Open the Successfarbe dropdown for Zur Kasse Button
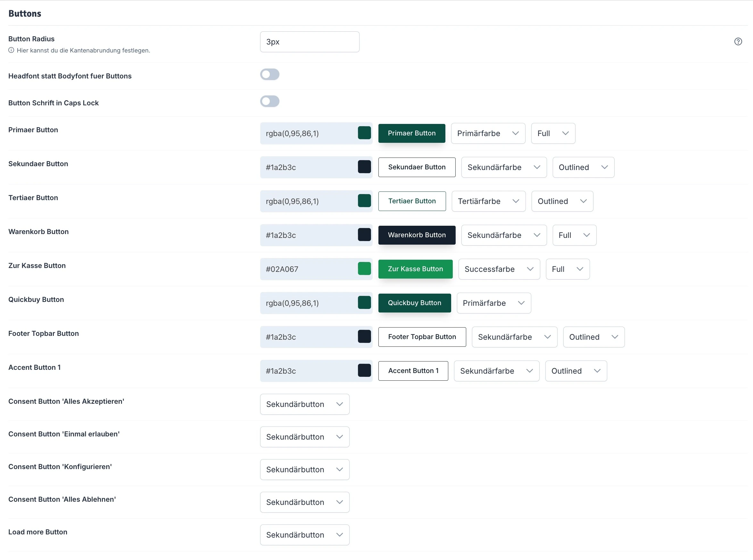753x560 pixels. point(499,269)
